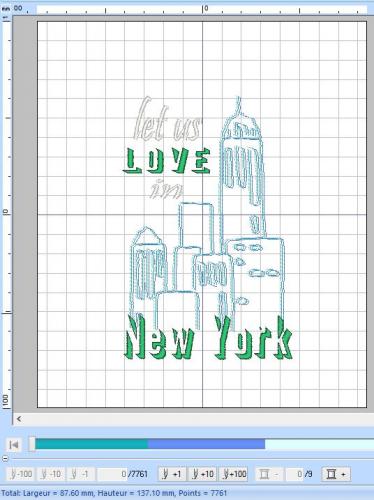Go back one hundred stitches with -100

(20, 474)
